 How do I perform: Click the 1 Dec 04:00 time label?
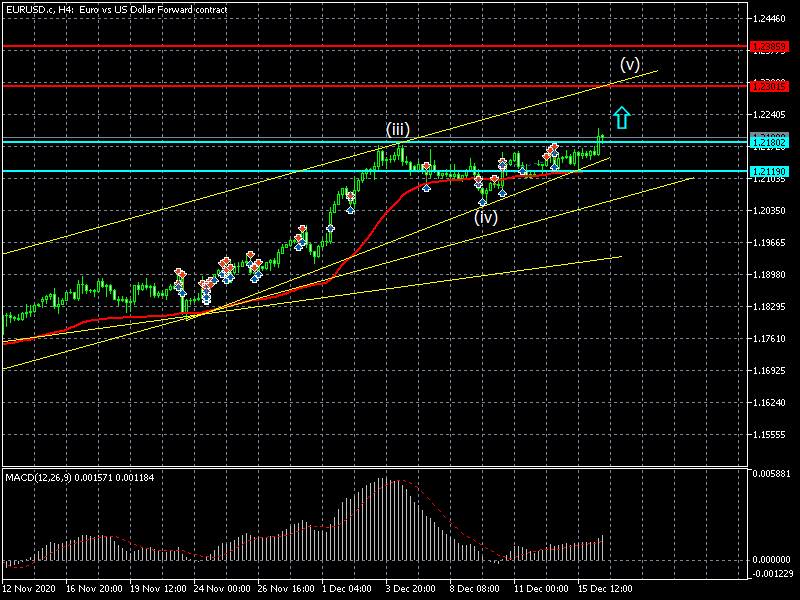pyautogui.click(x=346, y=589)
